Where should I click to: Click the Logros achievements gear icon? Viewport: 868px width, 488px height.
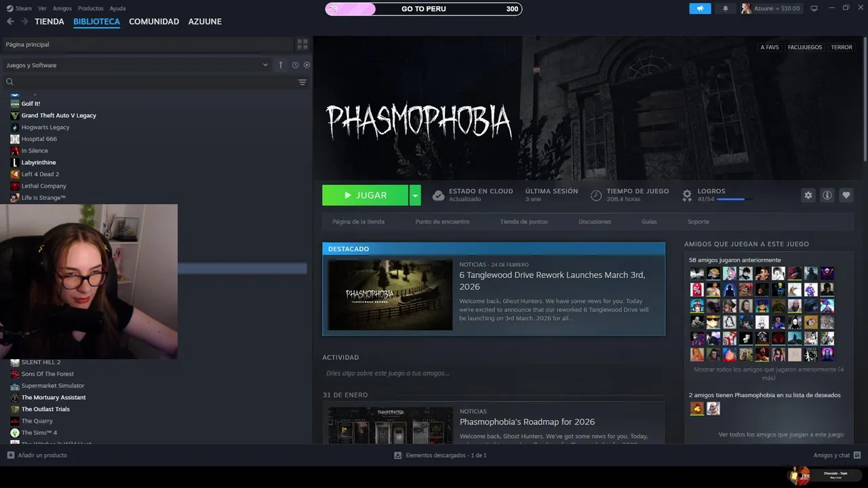pyautogui.click(x=687, y=195)
